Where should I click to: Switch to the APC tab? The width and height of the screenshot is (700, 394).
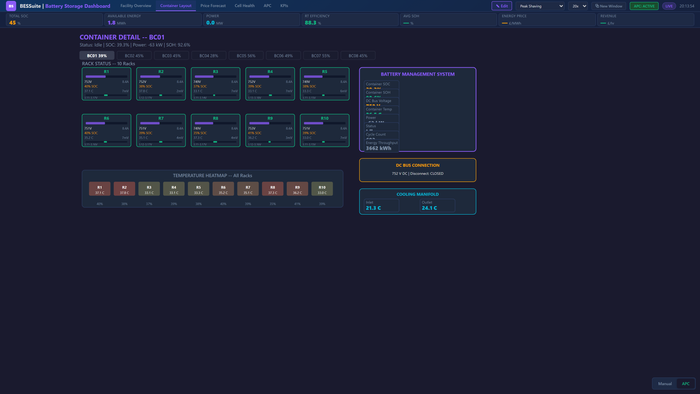pos(267,6)
